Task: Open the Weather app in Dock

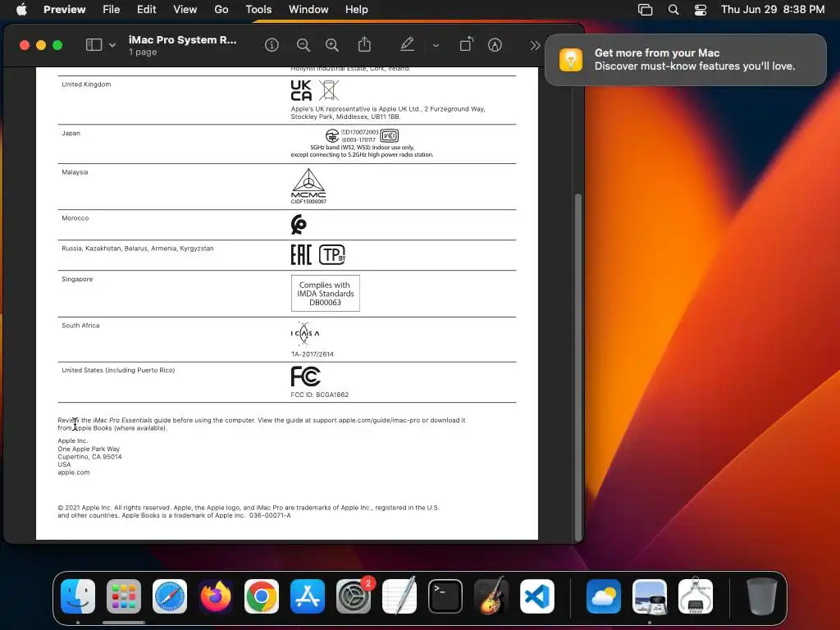Action: (604, 596)
